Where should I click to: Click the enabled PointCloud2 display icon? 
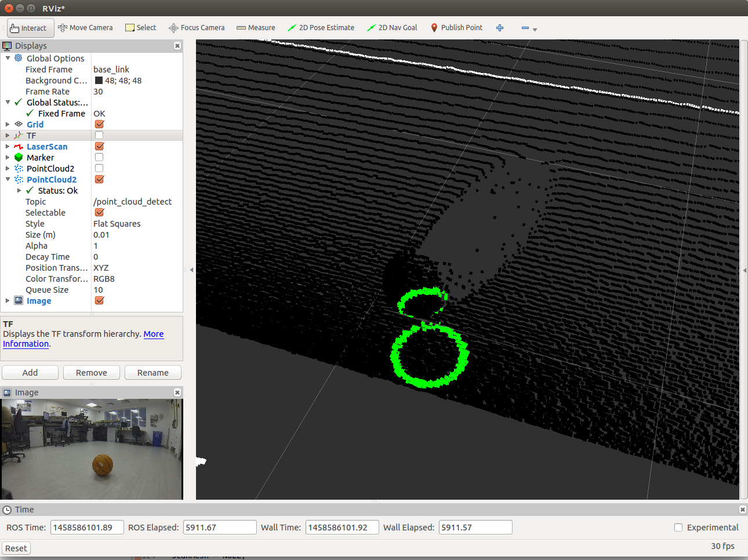click(19, 180)
